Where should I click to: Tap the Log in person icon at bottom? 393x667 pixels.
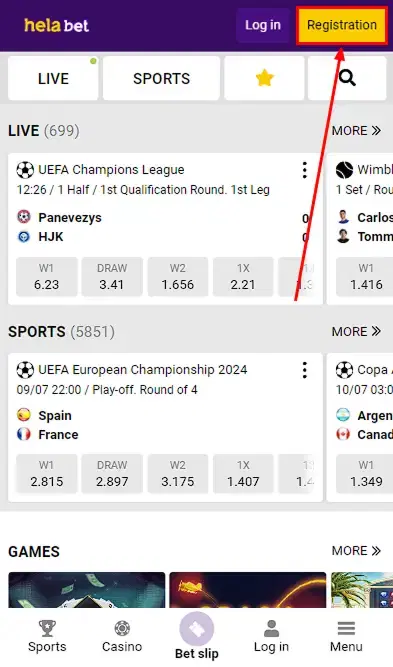coord(271,628)
